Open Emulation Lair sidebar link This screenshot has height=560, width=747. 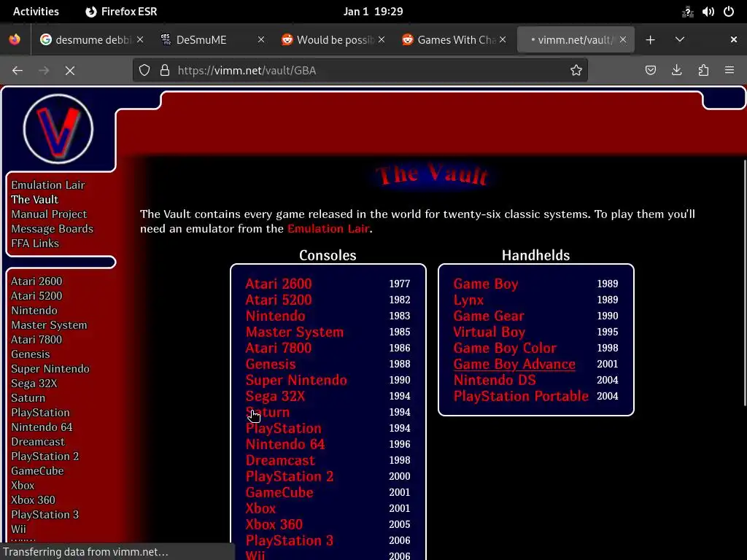point(48,184)
